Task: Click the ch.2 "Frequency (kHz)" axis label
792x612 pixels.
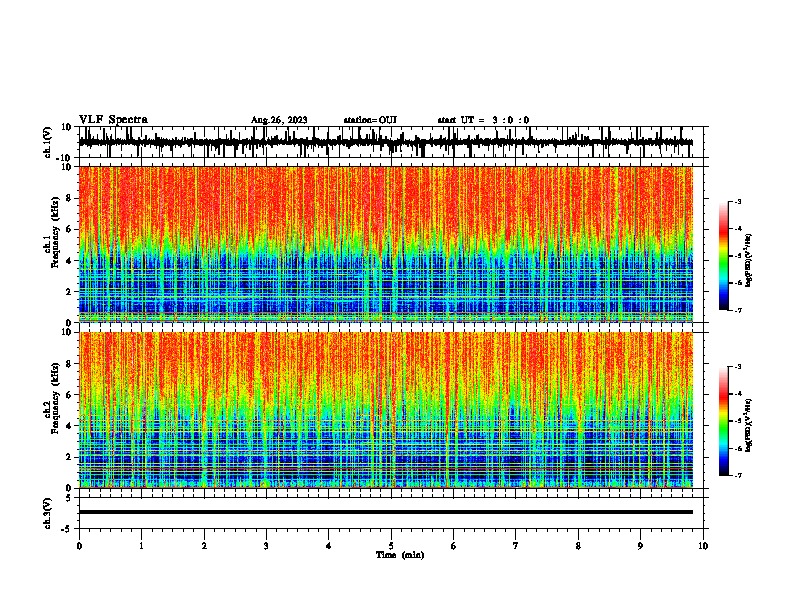Action: click(55, 398)
